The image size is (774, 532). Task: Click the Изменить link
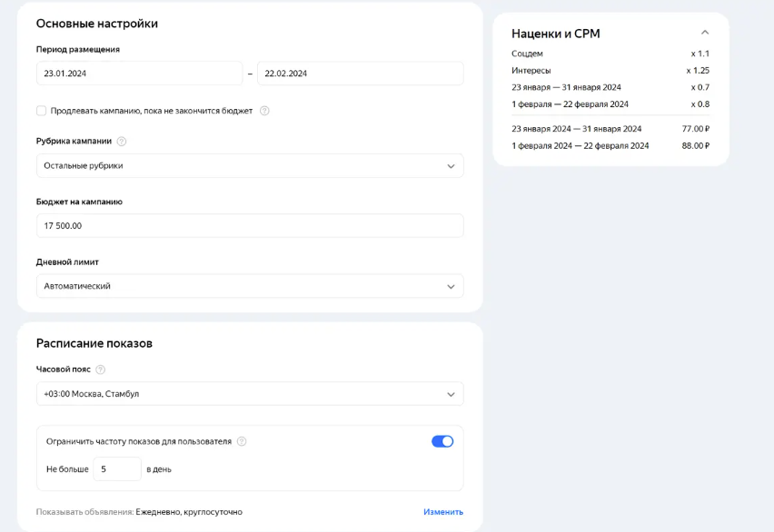pos(443,511)
